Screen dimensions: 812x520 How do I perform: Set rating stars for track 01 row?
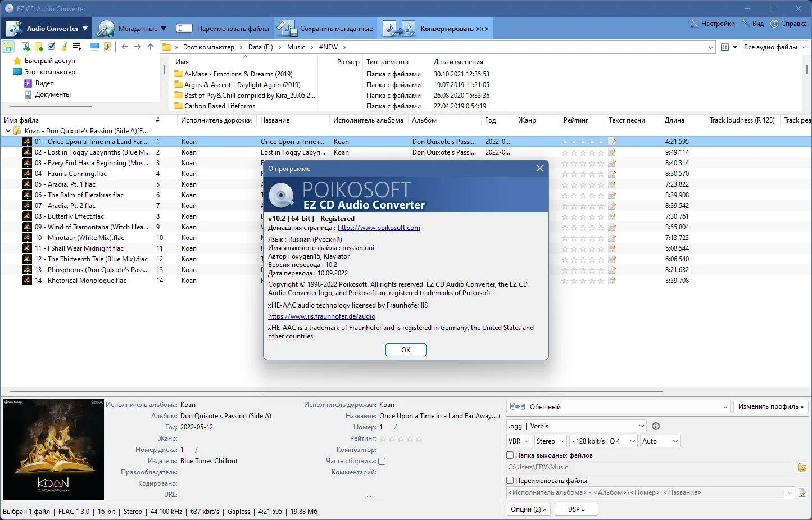click(583, 142)
